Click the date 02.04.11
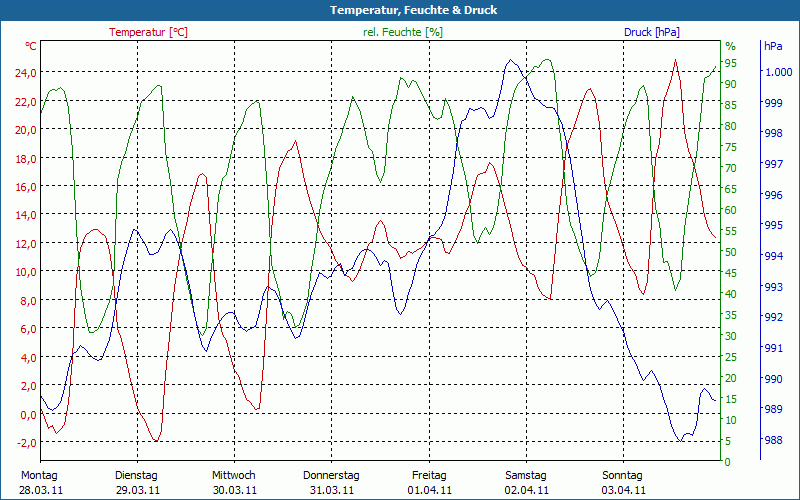 [x=527, y=490]
